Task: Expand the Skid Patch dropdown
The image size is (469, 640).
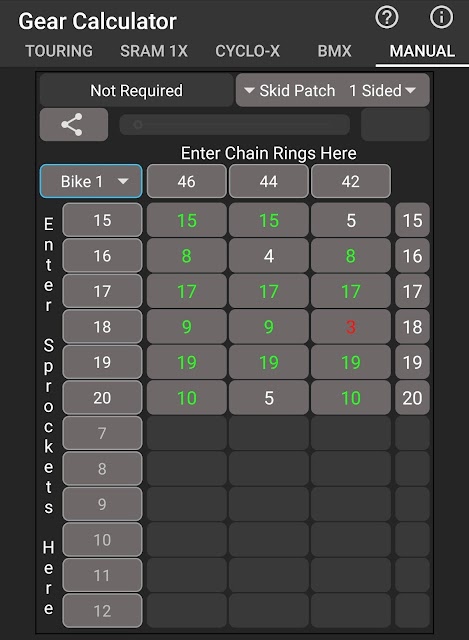Action: (290, 90)
